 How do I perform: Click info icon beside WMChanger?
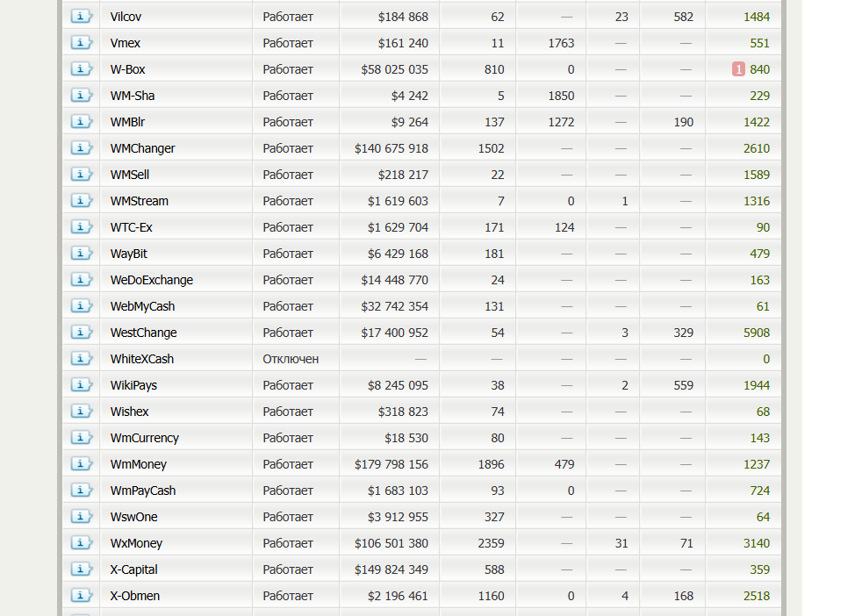(x=81, y=148)
